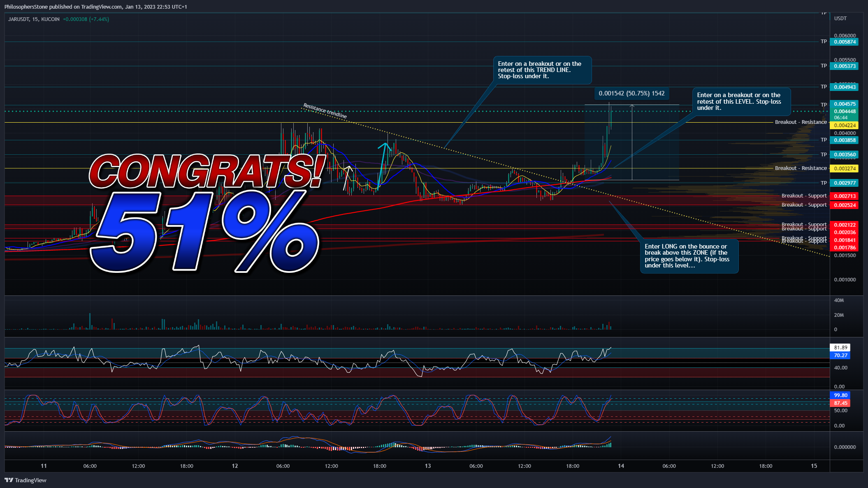Click the stochastic value label 99.80
Viewport: 868px width, 488px height.
[840, 395]
